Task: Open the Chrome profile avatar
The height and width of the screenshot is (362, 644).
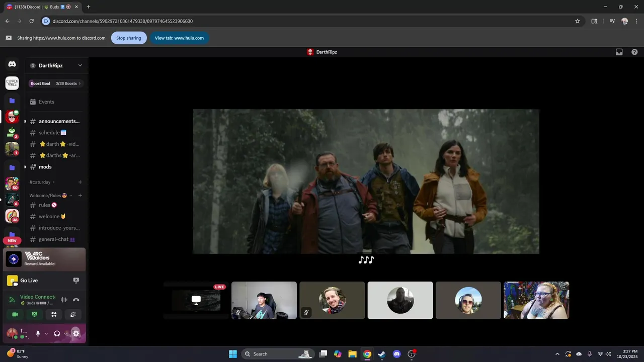Action: pyautogui.click(x=624, y=21)
